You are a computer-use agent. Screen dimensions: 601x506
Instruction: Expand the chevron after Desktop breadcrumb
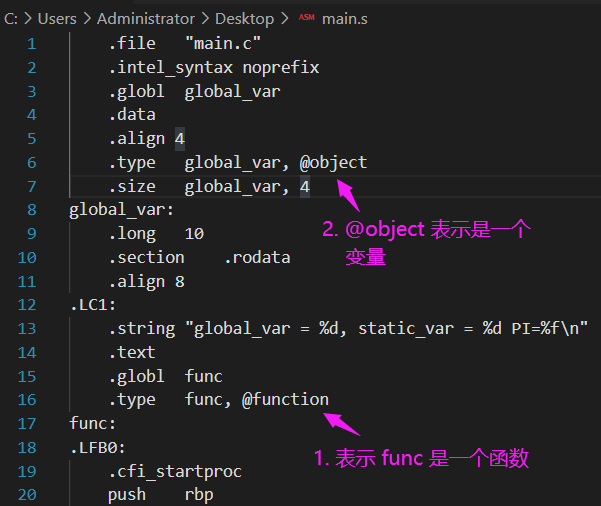284,18
